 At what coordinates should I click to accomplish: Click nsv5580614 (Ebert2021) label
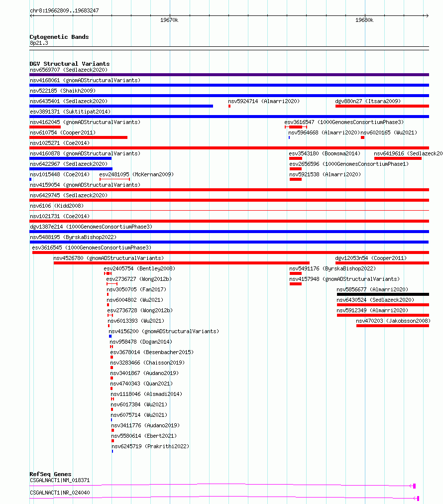[x=144, y=436]
